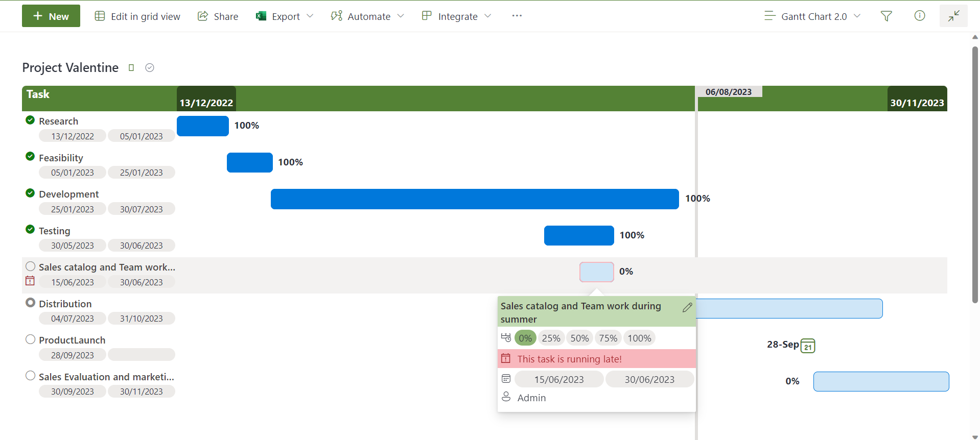Toggle the Feasibility task completion checkmark

pyautogui.click(x=30, y=156)
